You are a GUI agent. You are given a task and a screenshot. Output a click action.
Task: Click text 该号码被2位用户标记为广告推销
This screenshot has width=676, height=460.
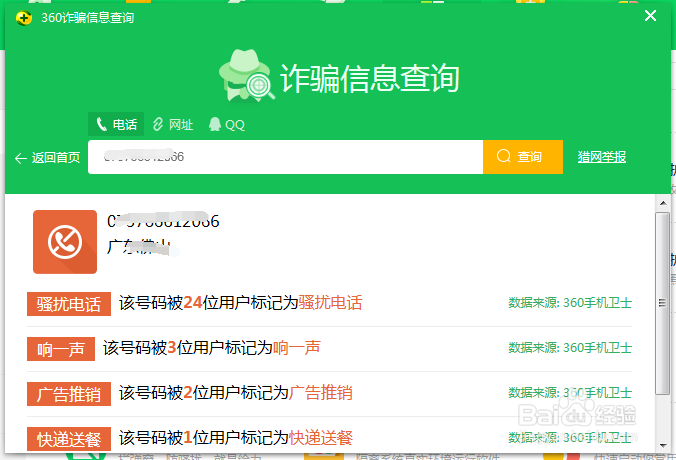click(236, 393)
